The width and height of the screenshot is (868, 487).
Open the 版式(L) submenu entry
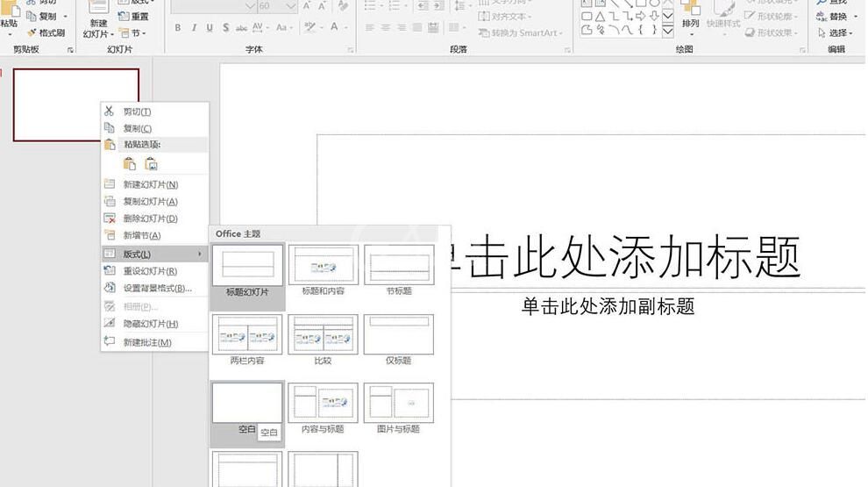(154, 254)
